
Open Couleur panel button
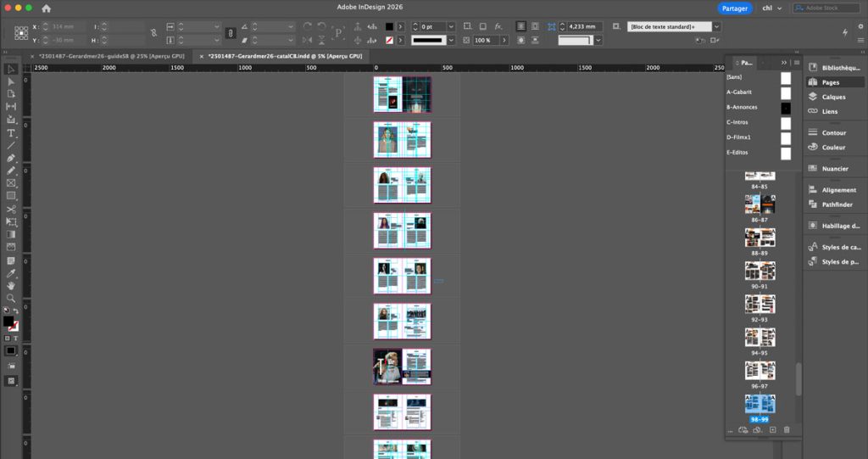pyautogui.click(x=834, y=148)
